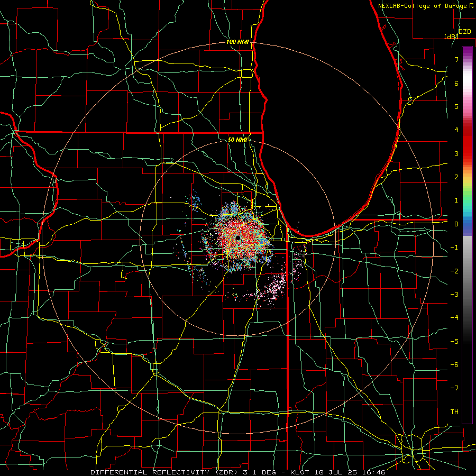476x476 pixels.
Task: Click the 6 tick label on the scale
Action: tap(456, 83)
